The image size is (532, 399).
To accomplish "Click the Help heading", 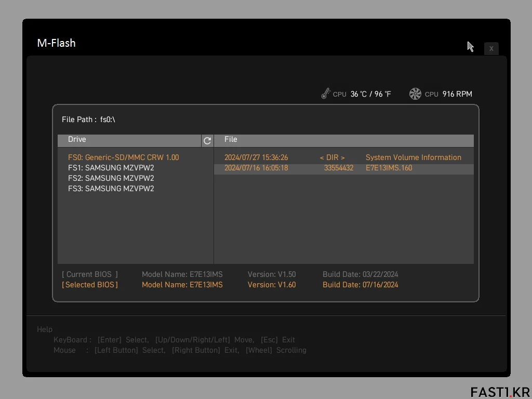I will pos(45,329).
